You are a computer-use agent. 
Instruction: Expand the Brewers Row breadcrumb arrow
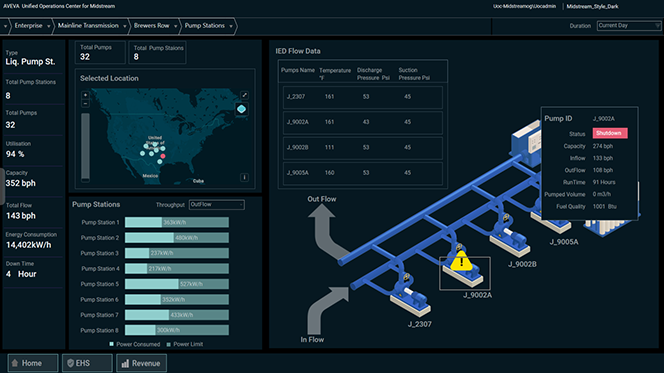[x=175, y=26]
